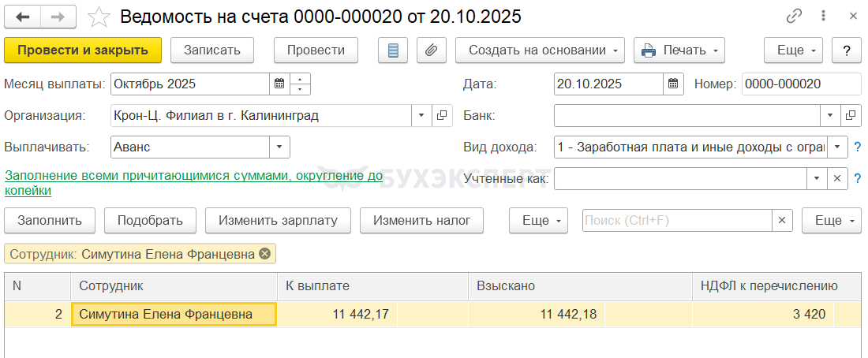Viewport: 868px width, 358px height.
Task: Clear the search field
Action: (782, 221)
